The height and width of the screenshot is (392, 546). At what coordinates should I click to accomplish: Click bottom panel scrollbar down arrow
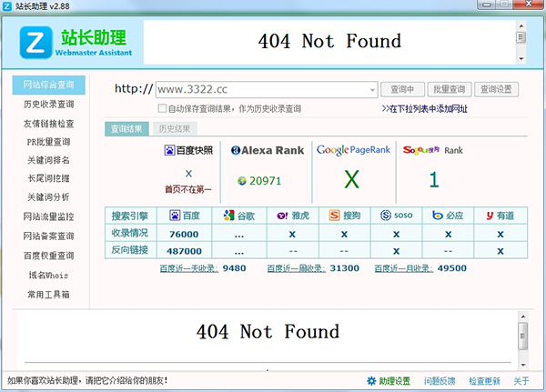tap(523, 365)
